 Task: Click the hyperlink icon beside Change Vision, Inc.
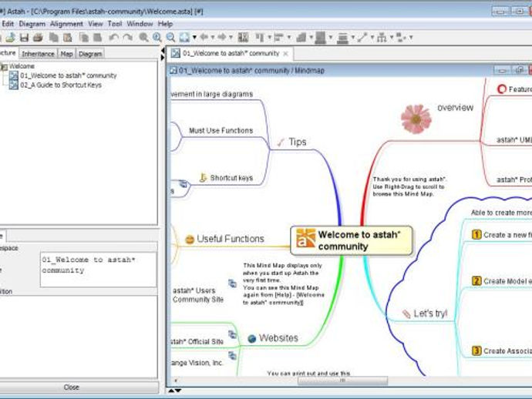tap(232, 356)
